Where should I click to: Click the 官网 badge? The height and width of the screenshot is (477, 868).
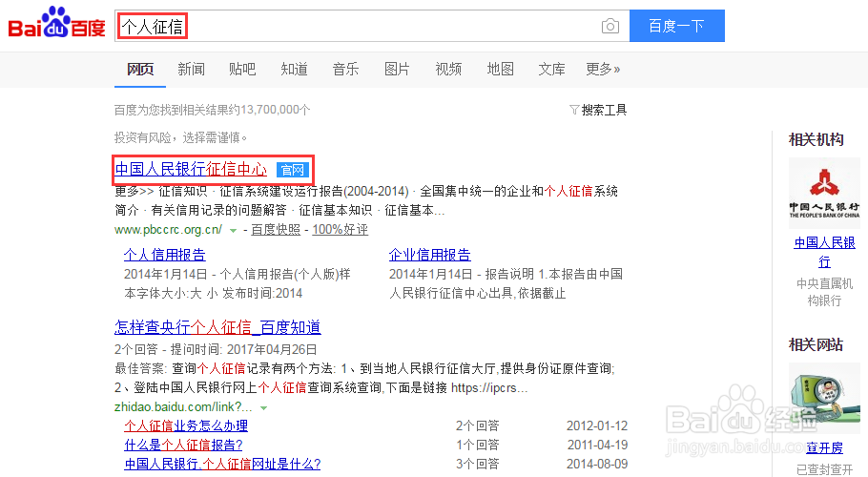[x=292, y=170]
